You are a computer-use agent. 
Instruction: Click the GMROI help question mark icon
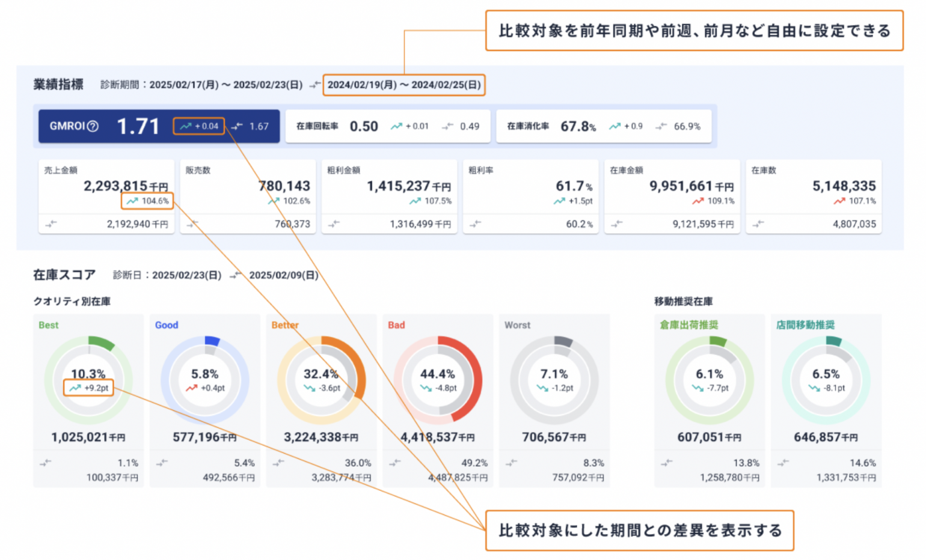click(93, 126)
